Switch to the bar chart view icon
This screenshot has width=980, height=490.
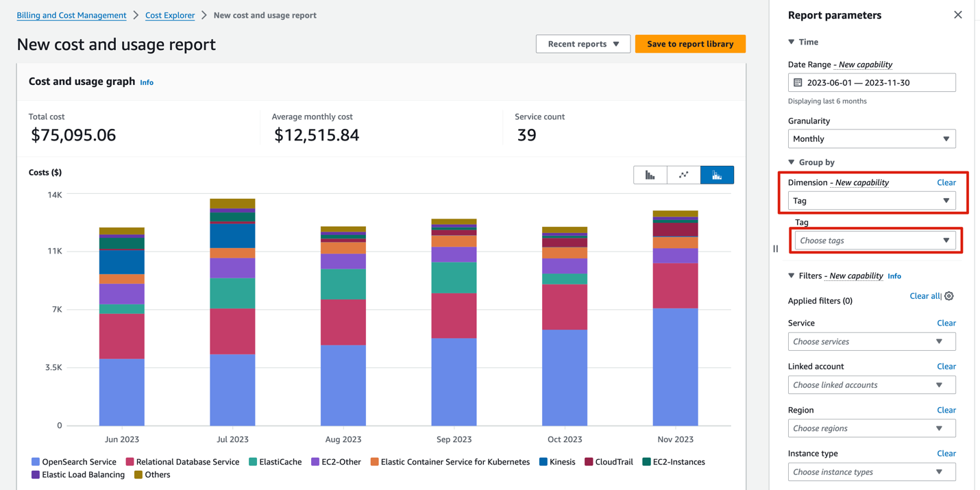click(x=650, y=175)
